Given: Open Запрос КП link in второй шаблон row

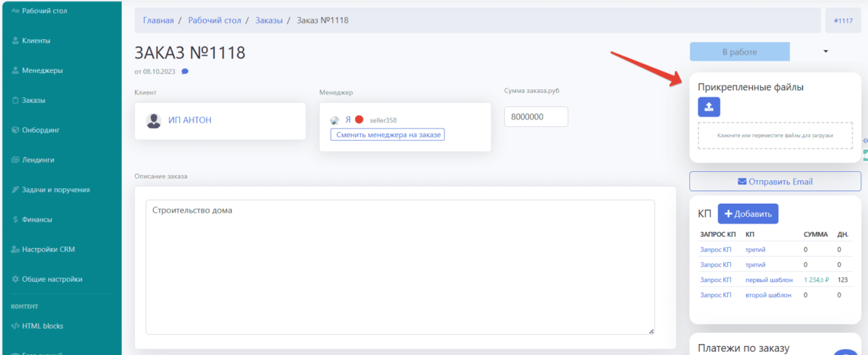Looking at the screenshot, I should point(715,295).
